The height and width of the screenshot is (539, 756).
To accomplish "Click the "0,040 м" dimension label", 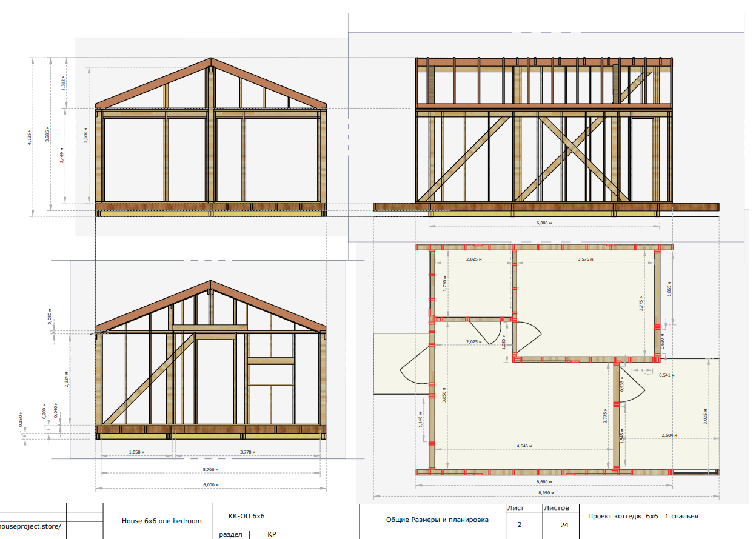I will click(55, 411).
